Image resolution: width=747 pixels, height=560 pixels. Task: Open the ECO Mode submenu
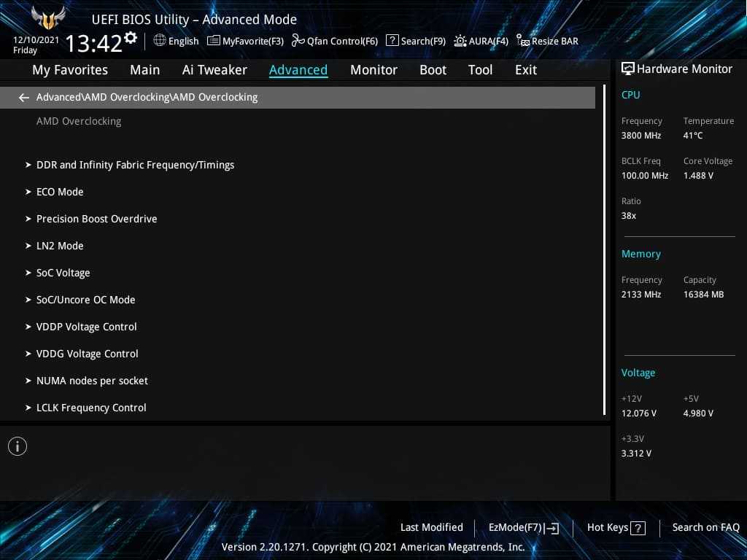pyautogui.click(x=60, y=192)
